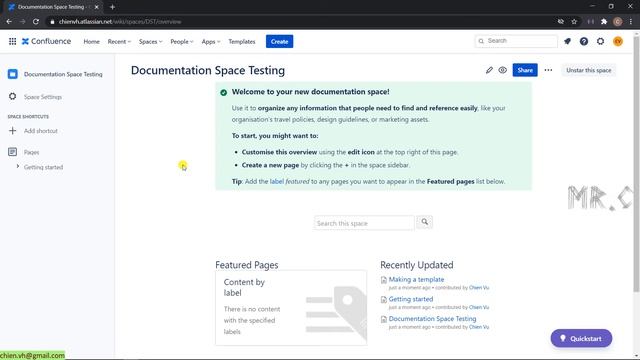Click the Share button
The height and width of the screenshot is (360, 640).
click(x=525, y=70)
